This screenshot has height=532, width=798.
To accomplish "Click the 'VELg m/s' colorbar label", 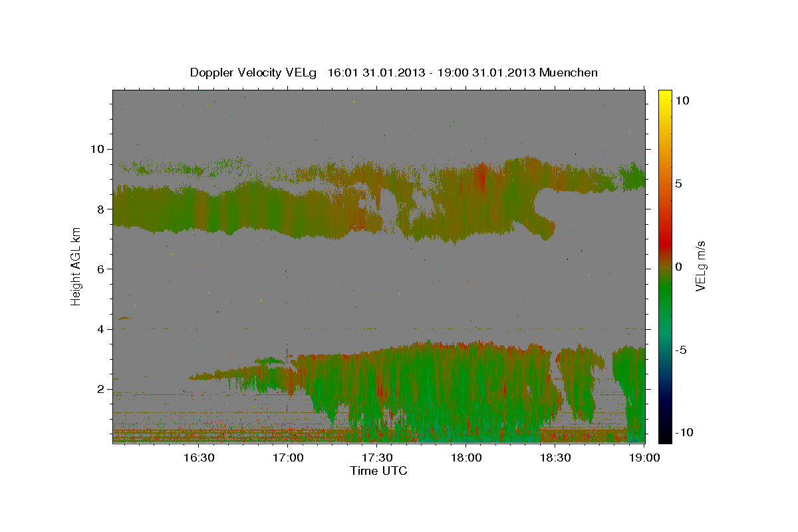I will click(700, 267).
